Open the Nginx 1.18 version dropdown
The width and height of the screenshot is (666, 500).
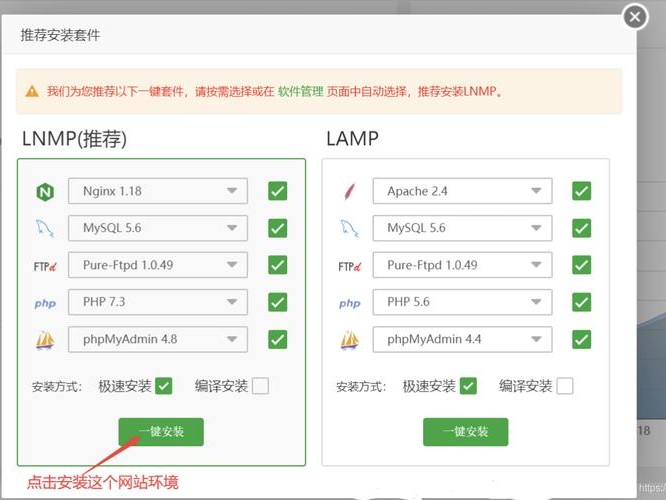[158, 191]
